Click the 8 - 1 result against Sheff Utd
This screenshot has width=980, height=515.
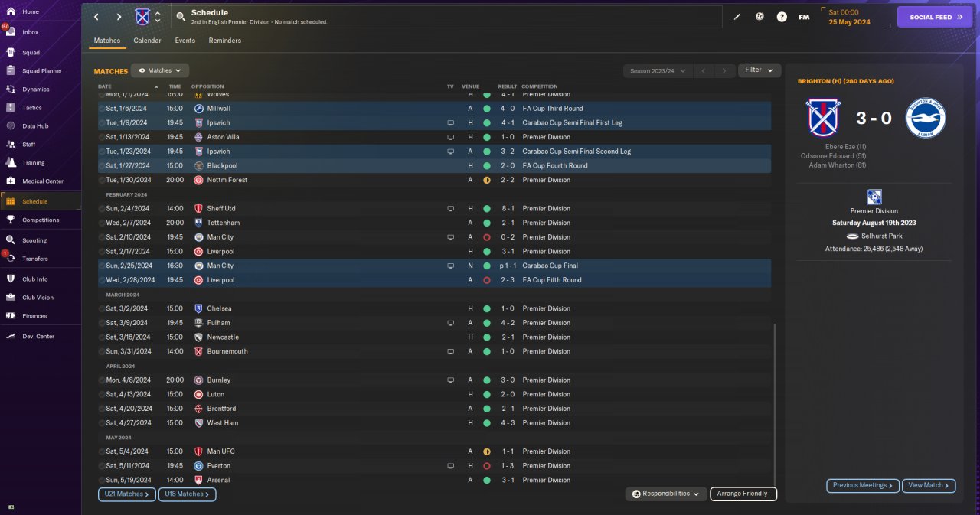tap(508, 208)
